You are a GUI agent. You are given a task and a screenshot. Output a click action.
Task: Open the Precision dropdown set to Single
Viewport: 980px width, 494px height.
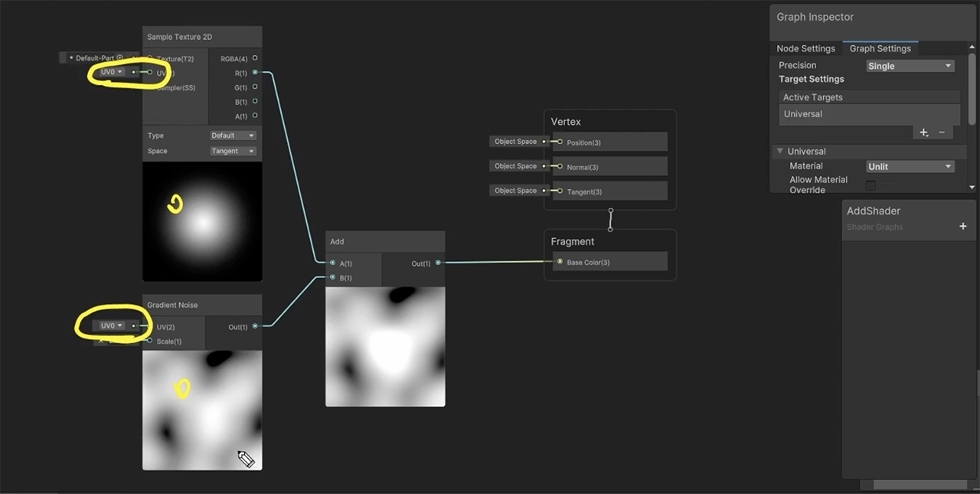tap(910, 66)
